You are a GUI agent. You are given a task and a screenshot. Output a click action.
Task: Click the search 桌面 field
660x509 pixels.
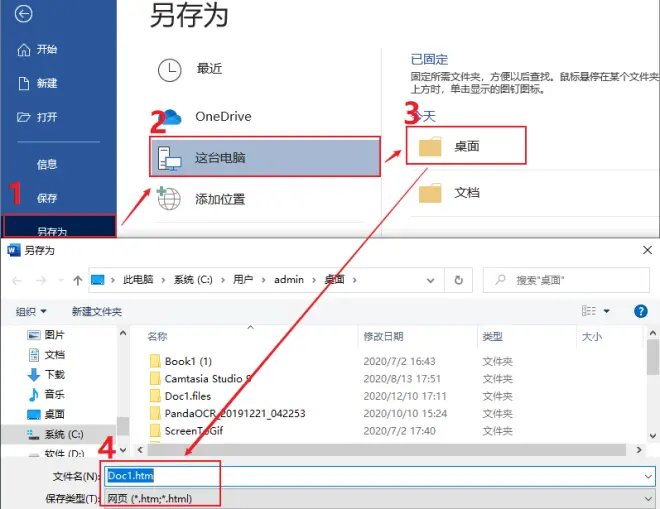(566, 280)
